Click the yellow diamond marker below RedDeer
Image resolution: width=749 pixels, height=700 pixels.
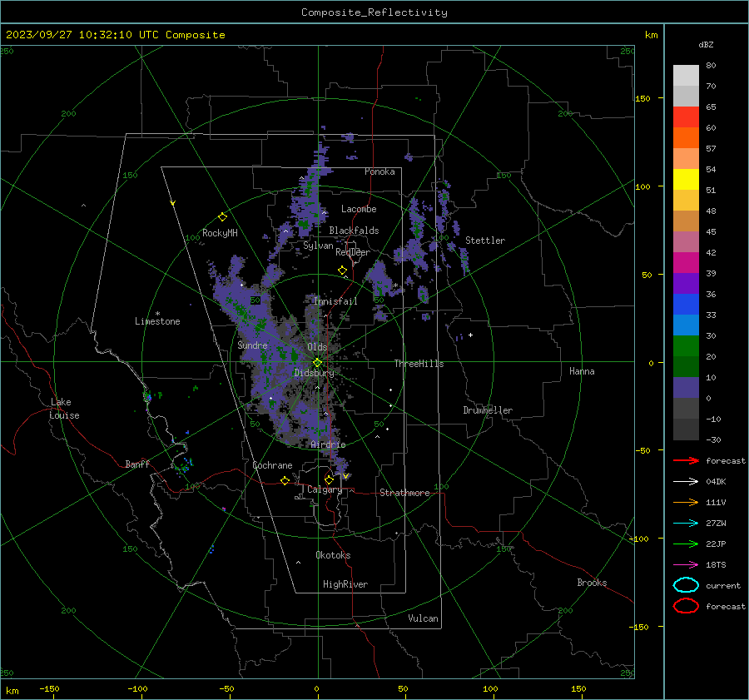click(342, 271)
